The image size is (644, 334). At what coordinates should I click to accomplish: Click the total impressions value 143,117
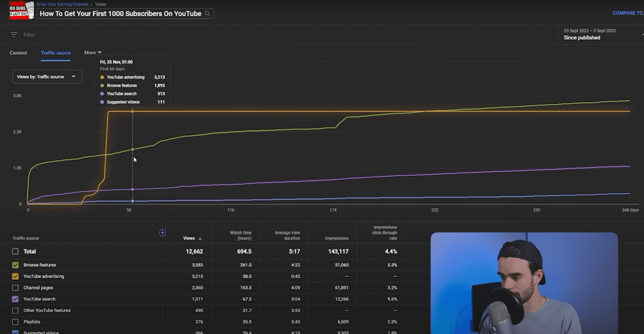point(338,252)
